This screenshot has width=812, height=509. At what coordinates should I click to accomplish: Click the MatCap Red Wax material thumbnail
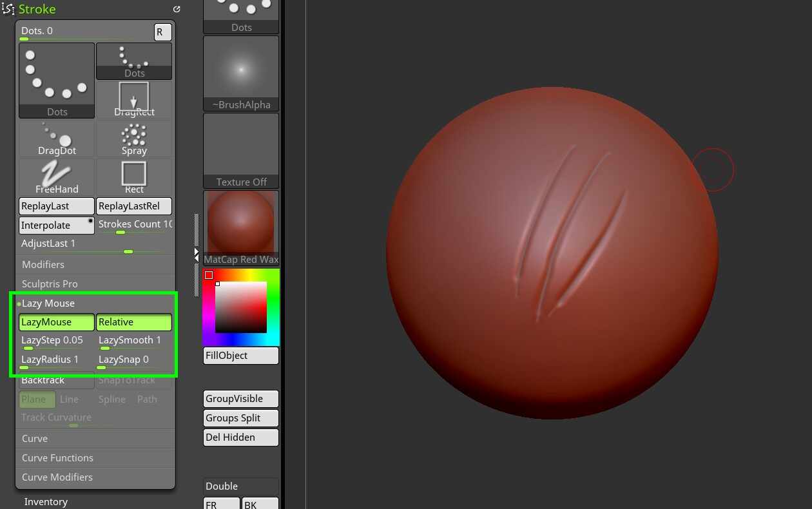coord(240,222)
